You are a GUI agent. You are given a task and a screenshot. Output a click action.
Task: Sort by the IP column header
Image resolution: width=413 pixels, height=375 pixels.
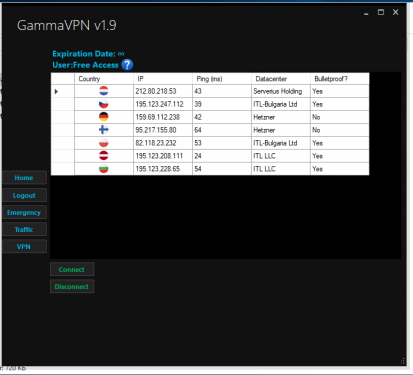[x=163, y=79]
